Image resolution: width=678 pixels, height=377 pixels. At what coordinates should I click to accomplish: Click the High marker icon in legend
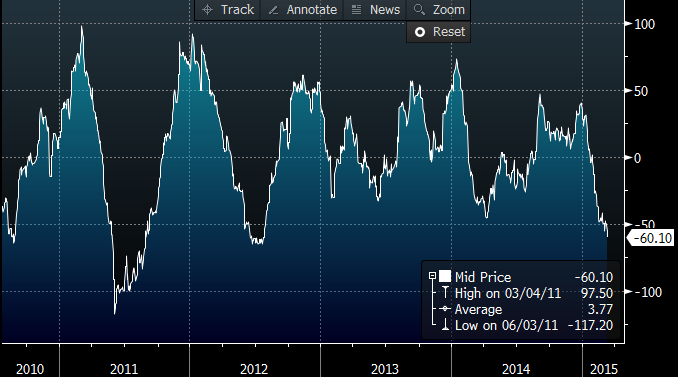pyautogui.click(x=445, y=293)
